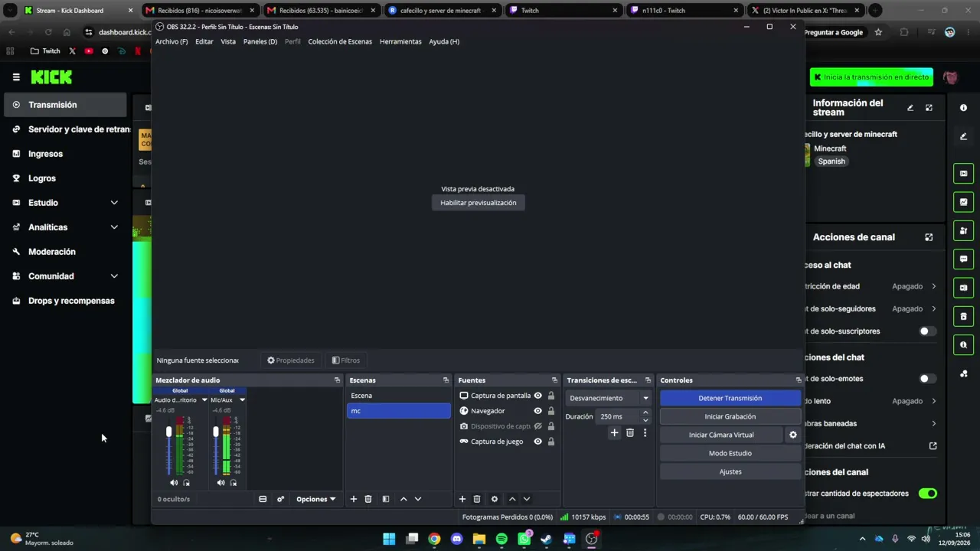The height and width of the screenshot is (551, 980).
Task: Disable show viewer count toggle
Action: click(928, 494)
